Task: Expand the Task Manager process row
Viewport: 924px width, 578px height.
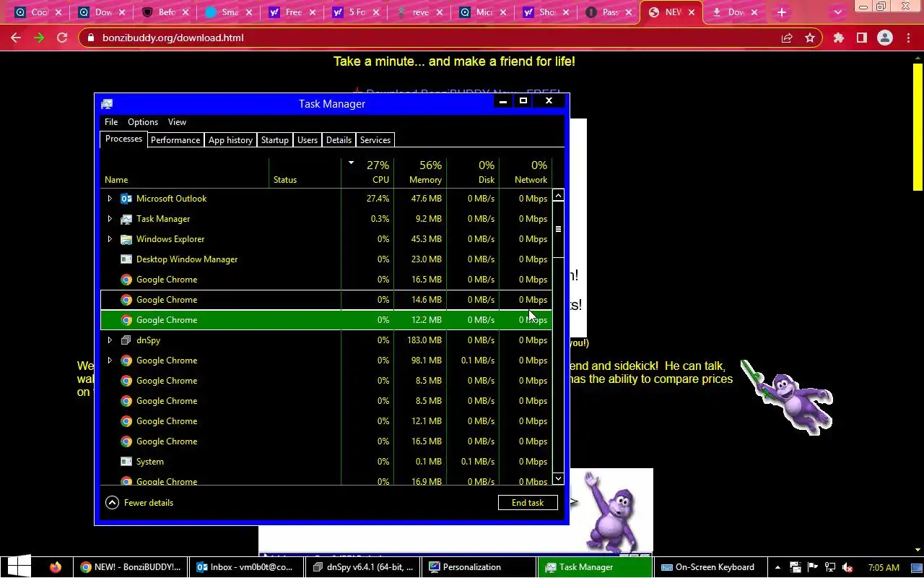Action: coord(110,219)
